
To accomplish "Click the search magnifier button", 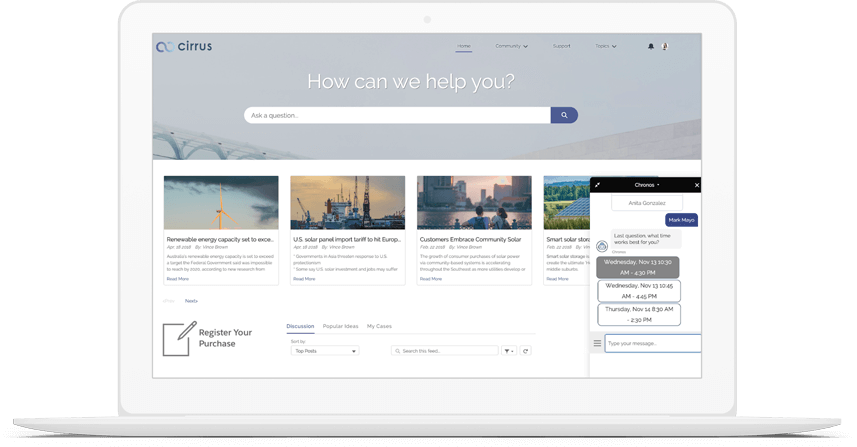I will (564, 115).
